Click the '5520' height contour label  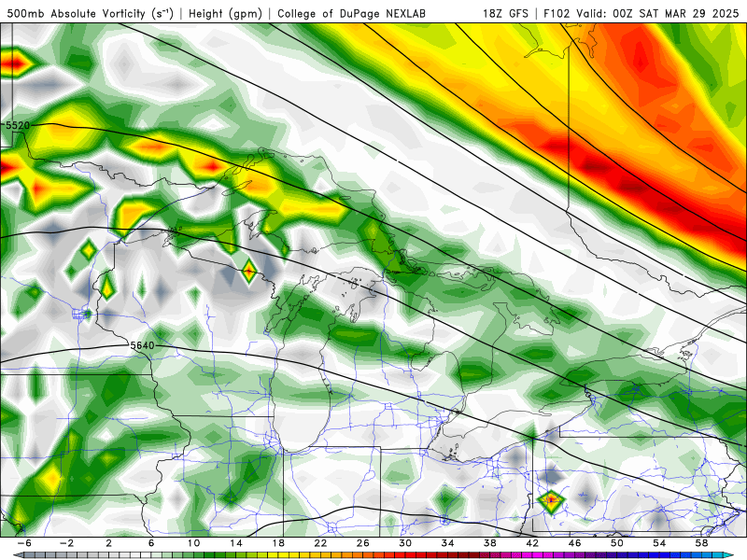click(18, 126)
